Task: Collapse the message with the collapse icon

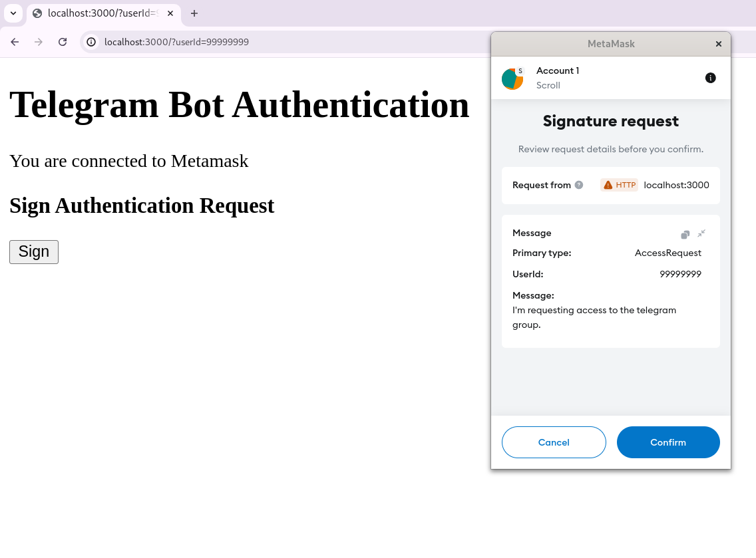Action: (x=701, y=233)
